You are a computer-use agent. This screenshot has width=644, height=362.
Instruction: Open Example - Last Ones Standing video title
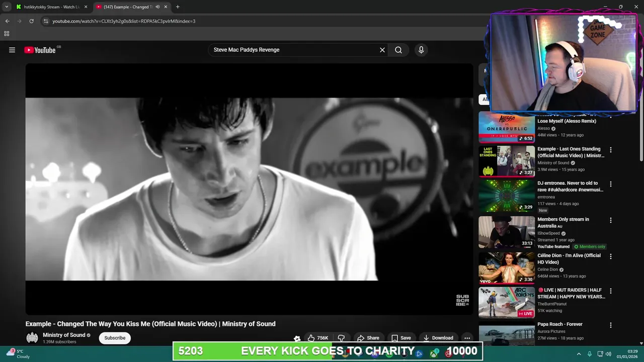coord(571,152)
